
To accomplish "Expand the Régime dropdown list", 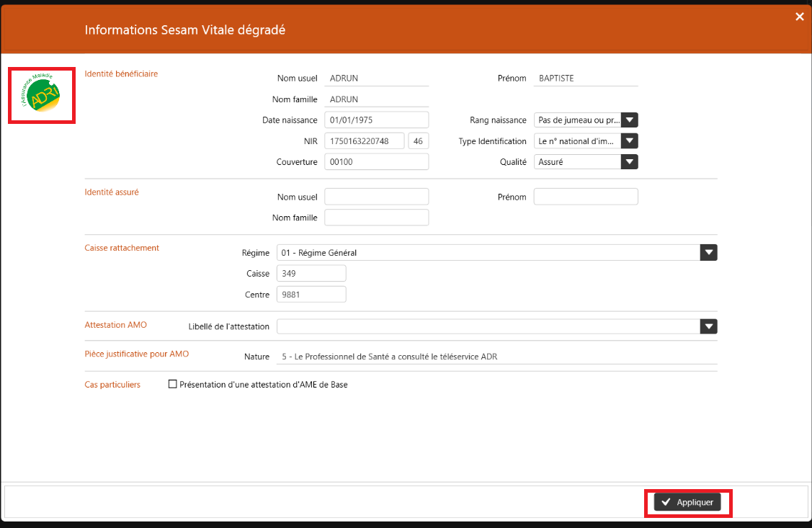I will pos(709,253).
